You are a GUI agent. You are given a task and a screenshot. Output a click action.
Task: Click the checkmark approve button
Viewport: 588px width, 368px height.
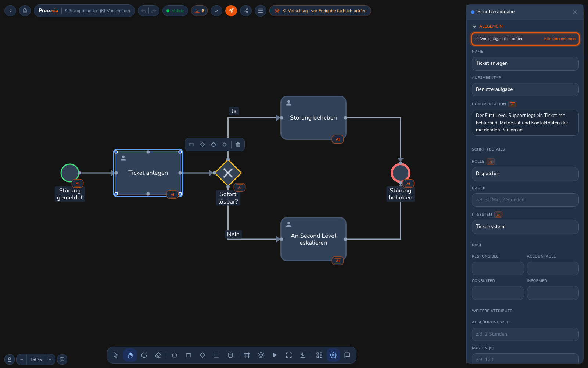tap(216, 11)
